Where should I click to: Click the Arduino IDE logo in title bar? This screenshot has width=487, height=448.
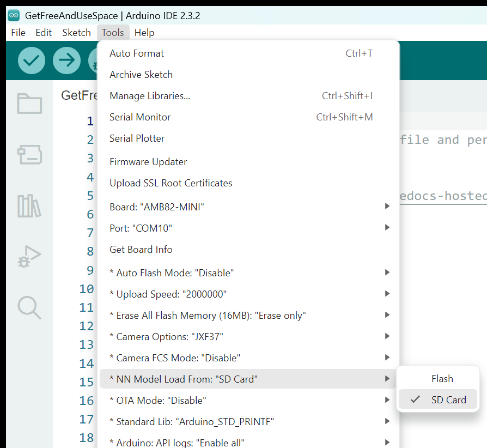pos(14,16)
